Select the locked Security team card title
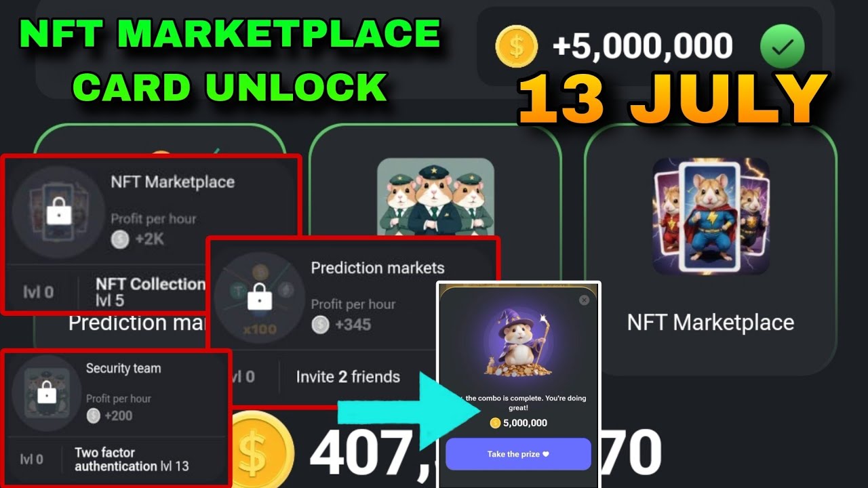Viewport: 868px width, 488px height. (x=123, y=369)
